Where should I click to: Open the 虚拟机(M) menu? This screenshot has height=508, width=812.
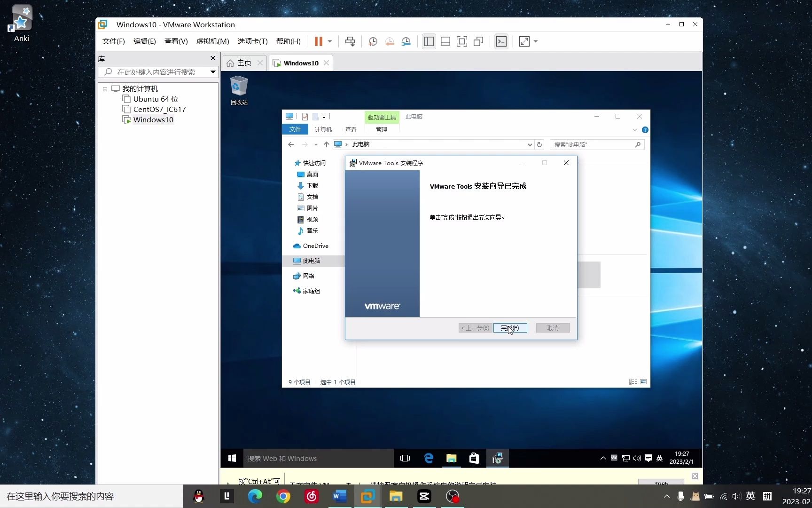pos(212,41)
